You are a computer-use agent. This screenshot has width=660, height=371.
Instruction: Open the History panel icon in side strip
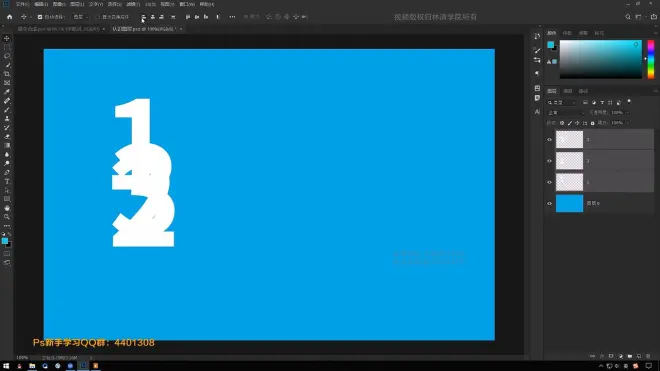537,37
